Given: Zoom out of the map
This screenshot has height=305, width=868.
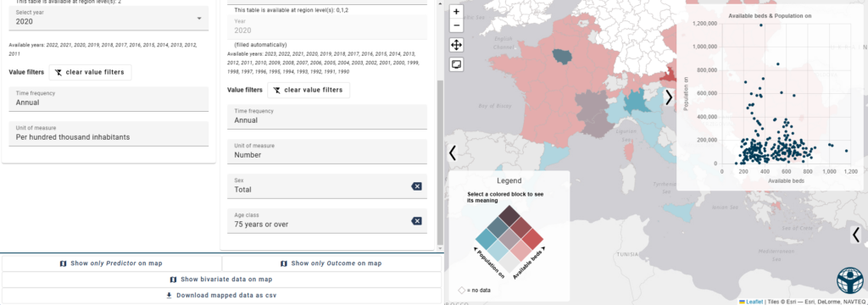Looking at the screenshot, I should 456,25.
